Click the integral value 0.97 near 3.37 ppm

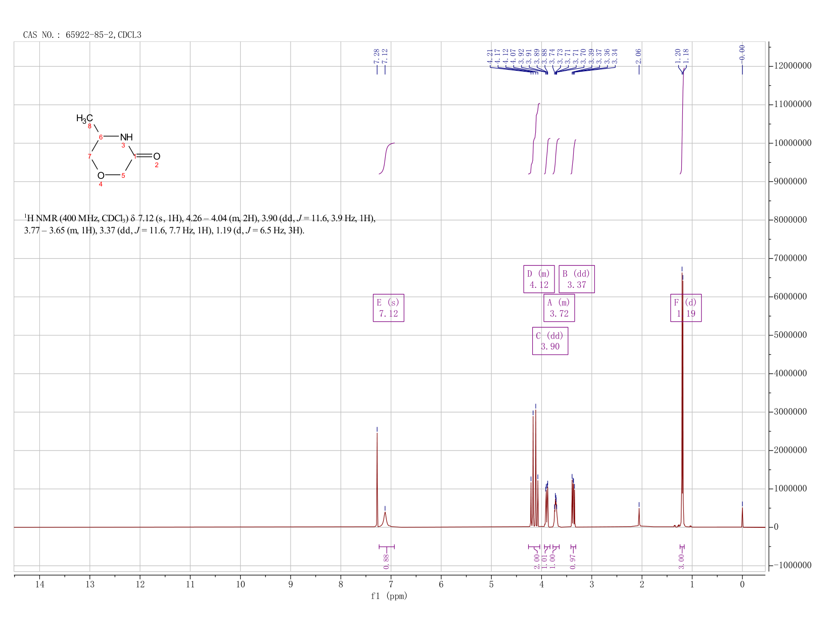point(573,561)
